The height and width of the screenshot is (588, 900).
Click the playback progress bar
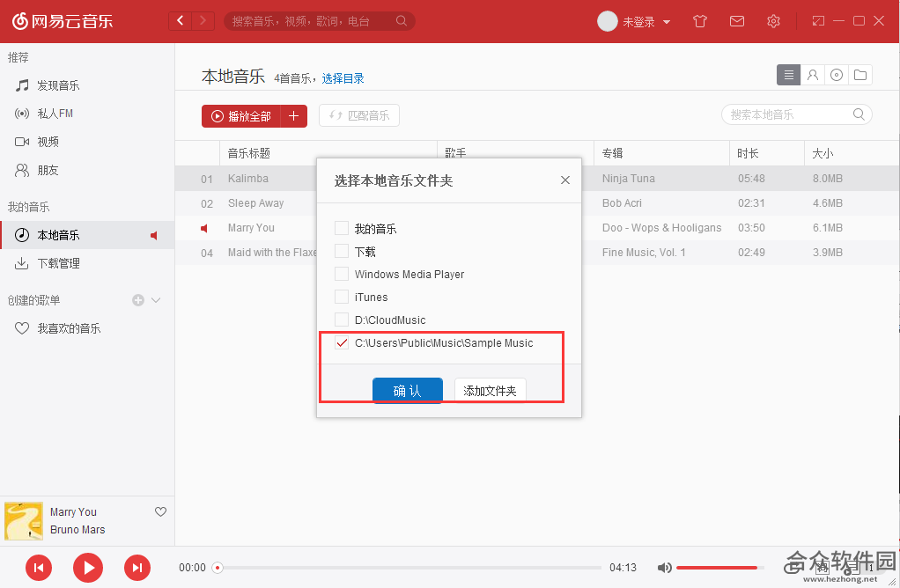[x=408, y=568]
